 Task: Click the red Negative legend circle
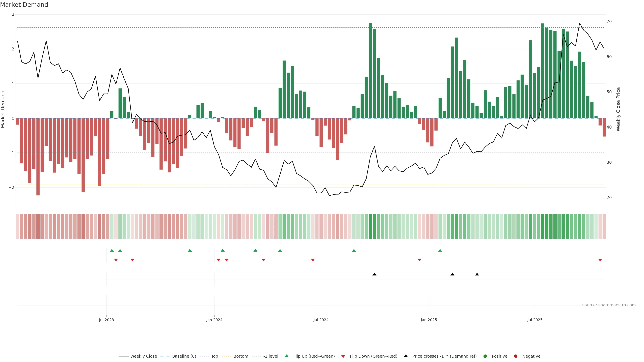pyautogui.click(x=516, y=356)
